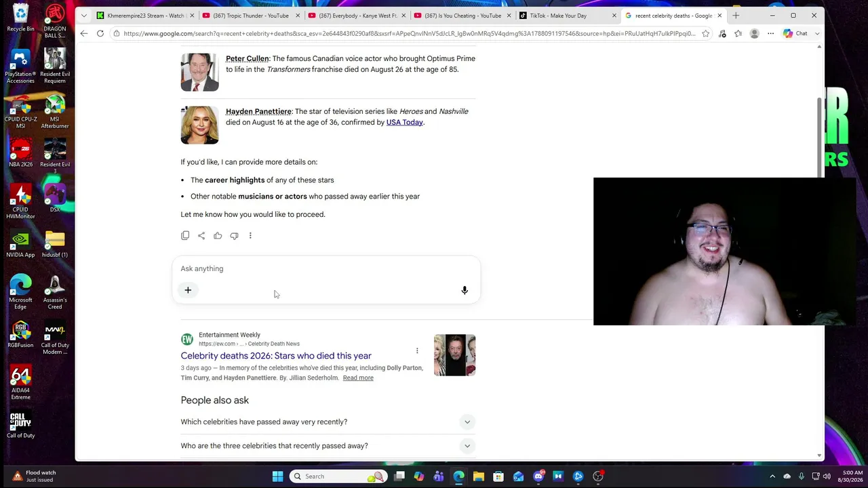
Task: Copy the AI answer with the copy icon
Action: tap(185, 236)
